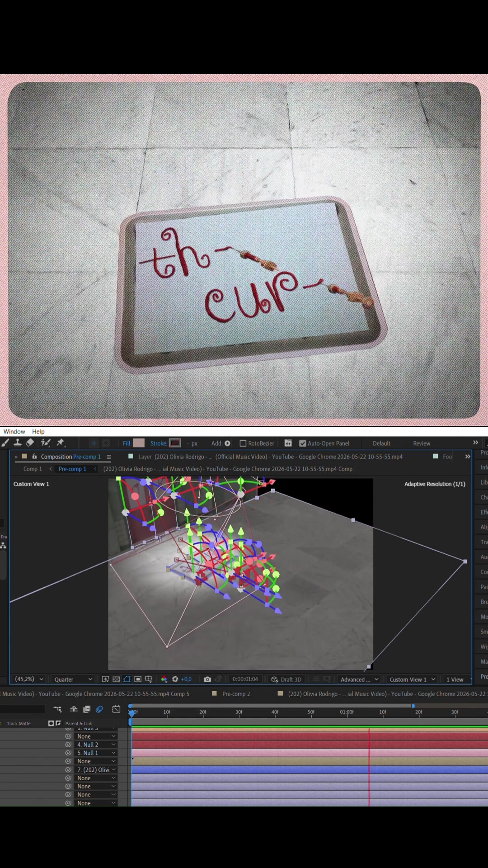Toggle Draft 3D mode
488x868 pixels.
pyautogui.click(x=286, y=679)
